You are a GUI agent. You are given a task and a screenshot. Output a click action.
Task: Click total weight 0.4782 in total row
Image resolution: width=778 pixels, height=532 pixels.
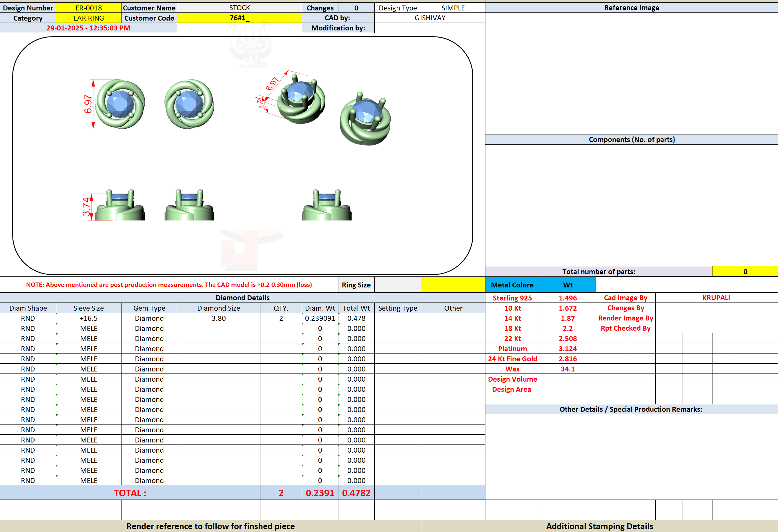[x=356, y=493]
